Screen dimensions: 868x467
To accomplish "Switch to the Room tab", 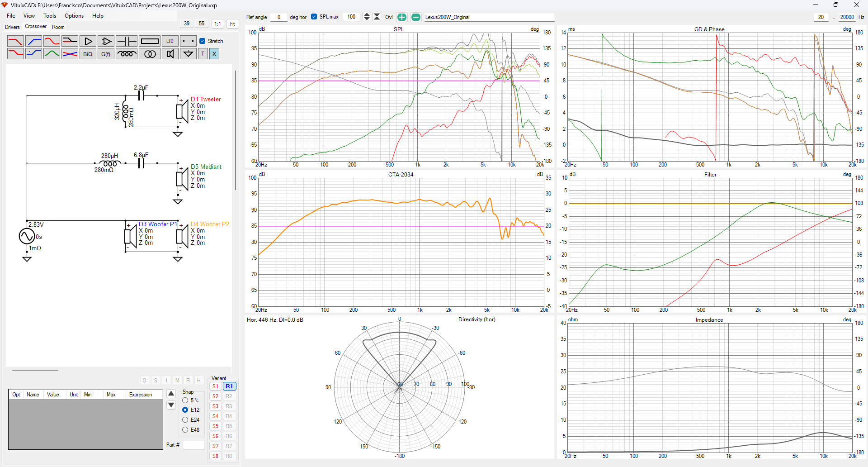I will click(58, 27).
